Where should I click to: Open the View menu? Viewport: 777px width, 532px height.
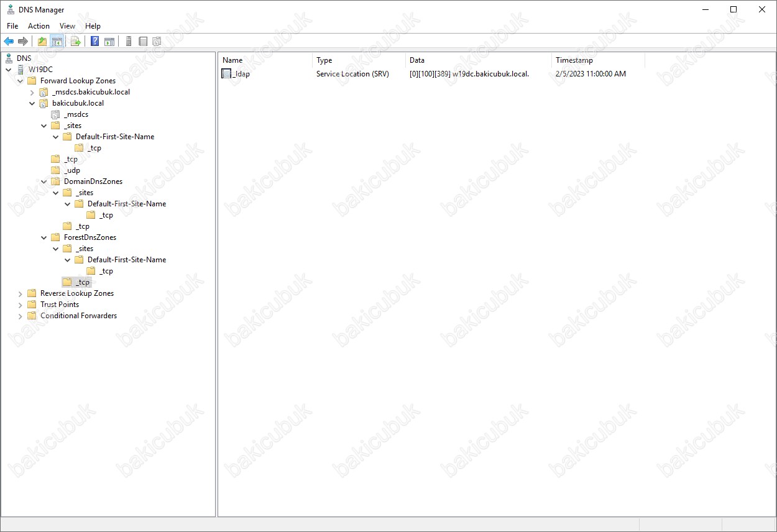coord(67,26)
